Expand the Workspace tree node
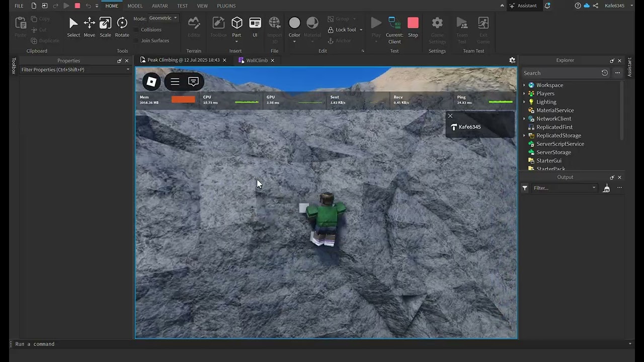 pos(524,85)
